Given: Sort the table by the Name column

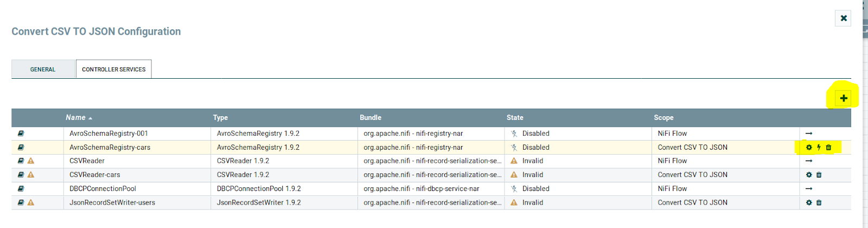Looking at the screenshot, I should coord(76,117).
